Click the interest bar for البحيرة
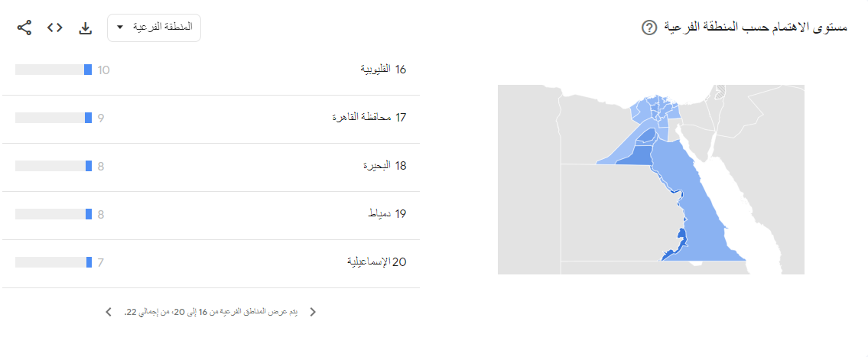Image resolution: width=868 pixels, height=357 pixels. pyautogui.click(x=54, y=166)
